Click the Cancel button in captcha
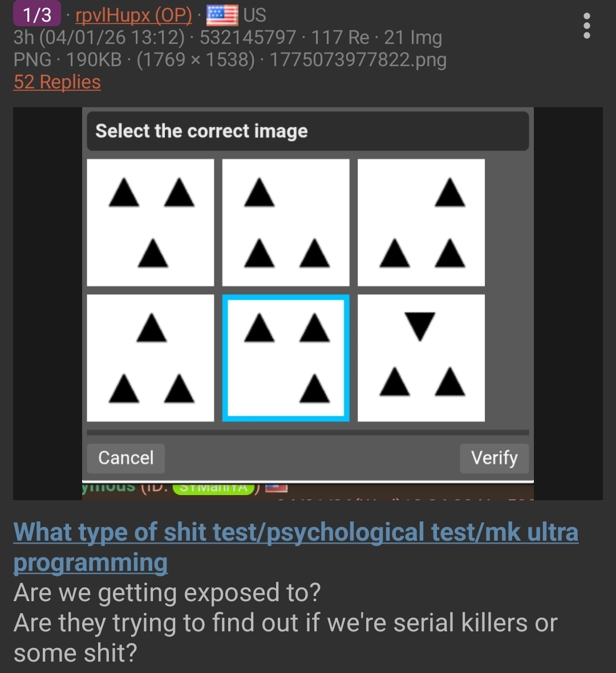 (126, 458)
